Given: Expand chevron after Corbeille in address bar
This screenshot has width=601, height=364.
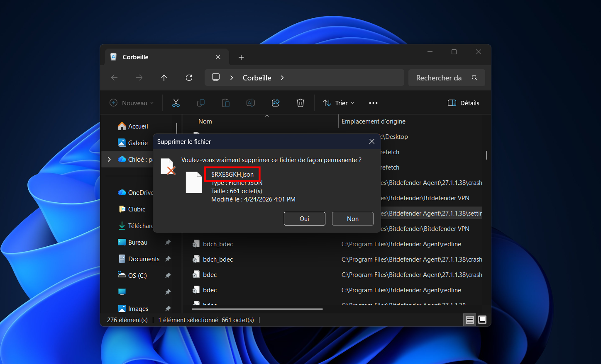Looking at the screenshot, I should coord(282,78).
